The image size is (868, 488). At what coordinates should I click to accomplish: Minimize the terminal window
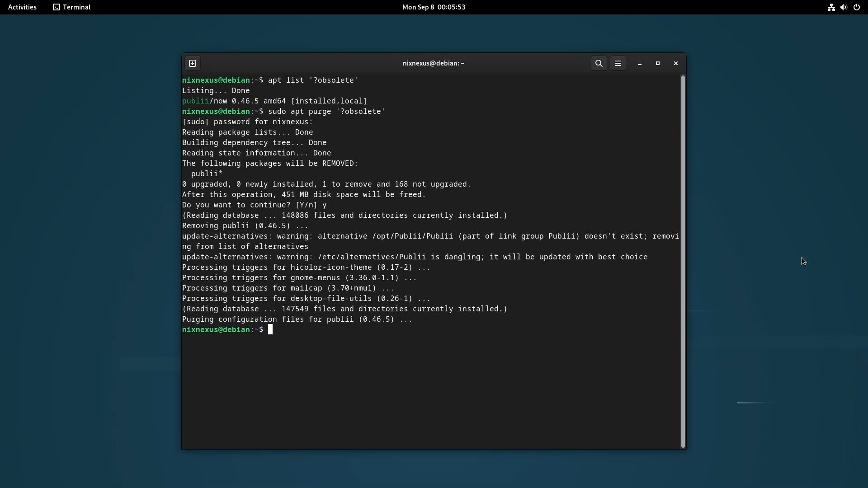coord(640,63)
